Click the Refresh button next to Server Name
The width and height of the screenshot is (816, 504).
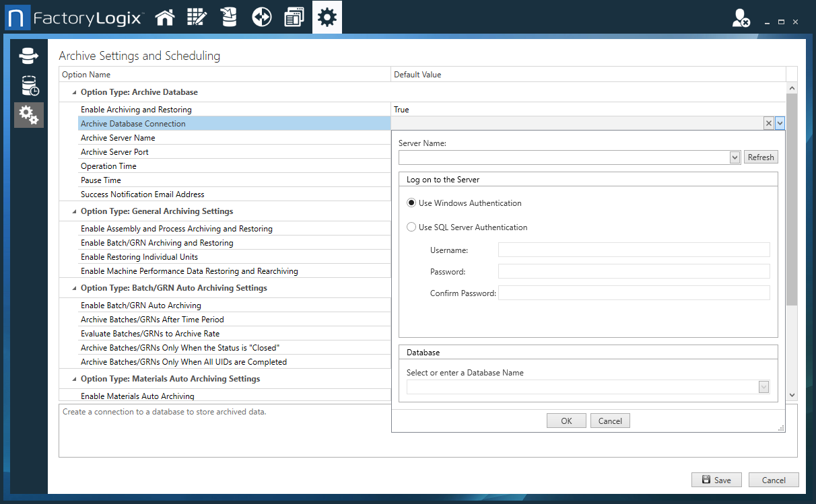[x=761, y=157]
